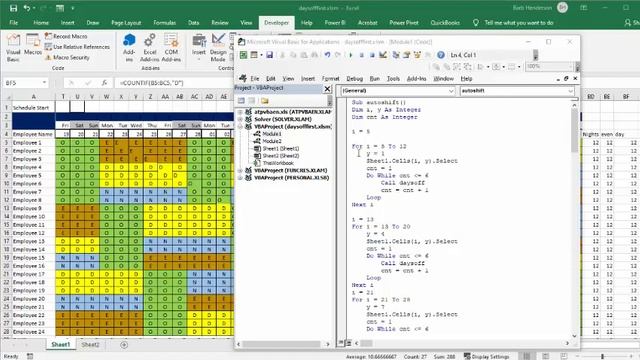Open Macro Security settings

pos(67,58)
